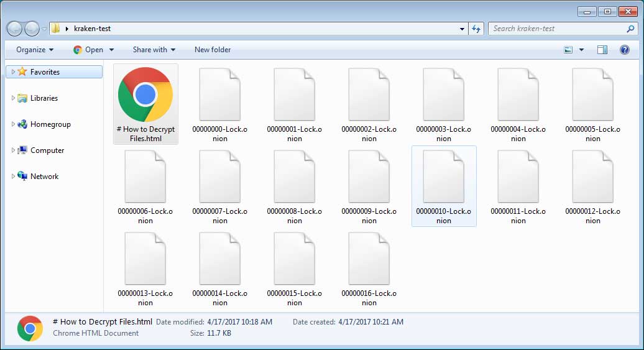
Task: Open the Share with menu
Action: tap(154, 50)
